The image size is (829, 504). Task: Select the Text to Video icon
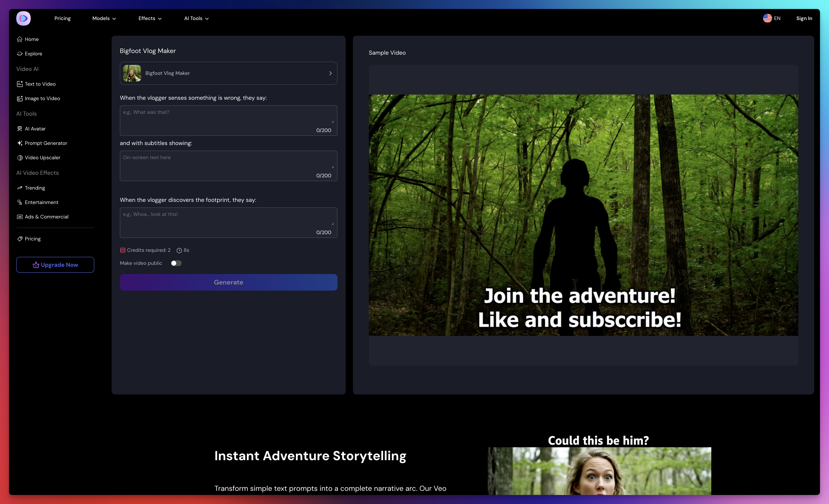pos(19,84)
